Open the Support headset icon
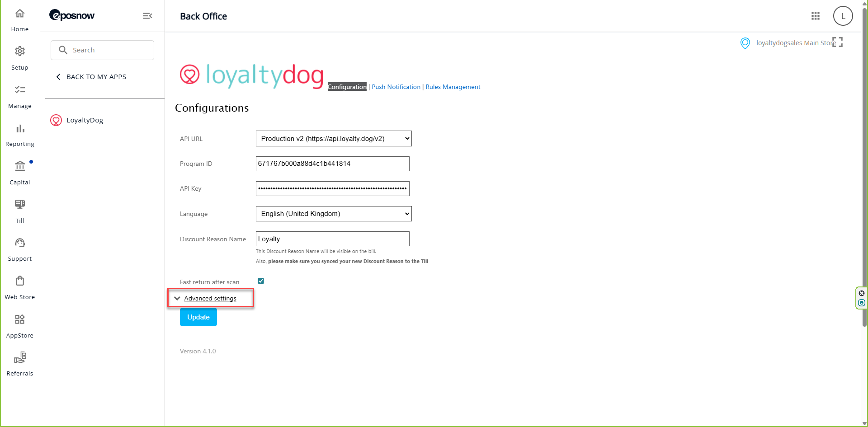The image size is (868, 427). point(20,243)
